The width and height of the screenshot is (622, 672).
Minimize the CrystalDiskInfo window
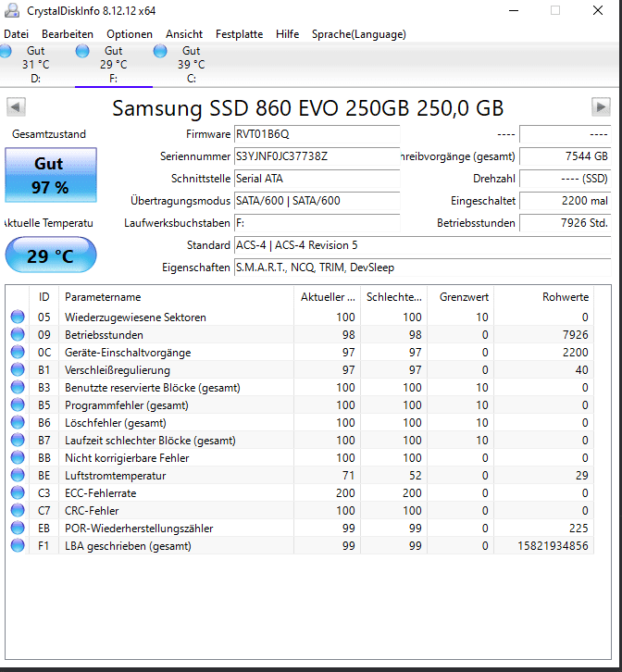click(514, 10)
